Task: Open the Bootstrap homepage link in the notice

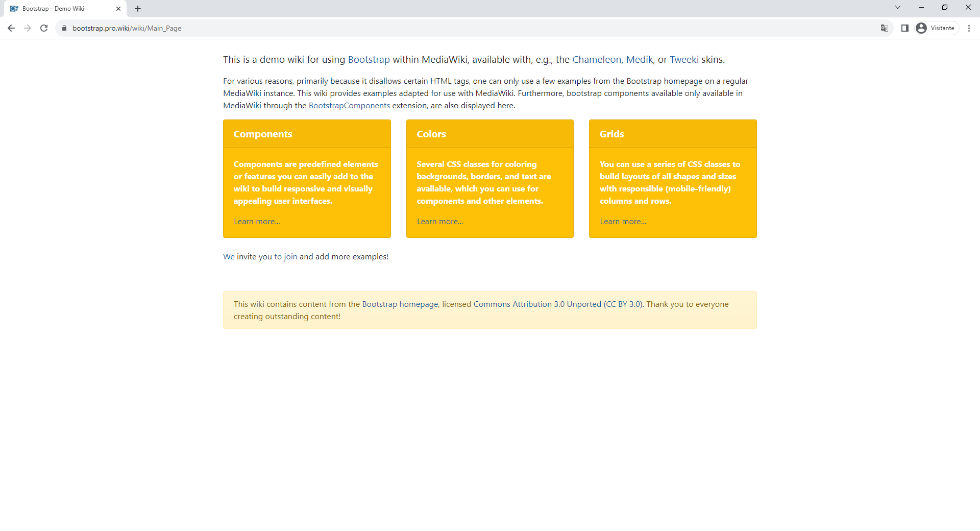Action: click(x=400, y=304)
